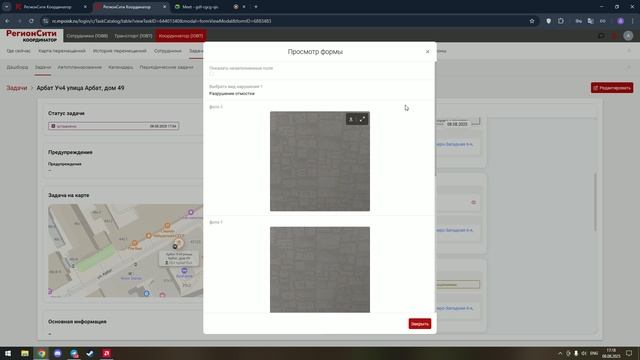Open the second photo thumbnail
Viewport: 640px width, 360px height.
click(320, 269)
